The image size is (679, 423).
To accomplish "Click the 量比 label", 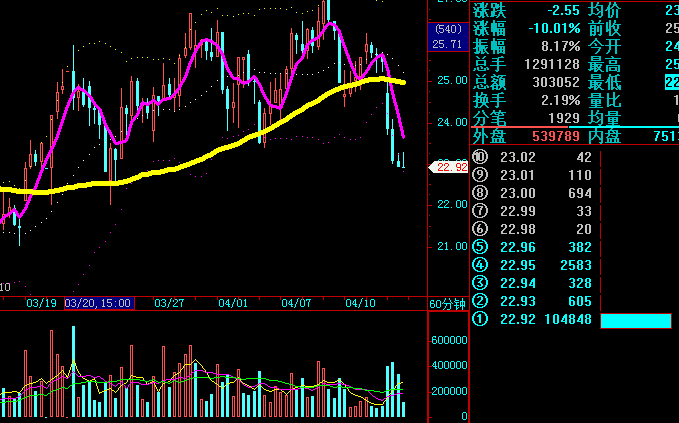I will (605, 100).
